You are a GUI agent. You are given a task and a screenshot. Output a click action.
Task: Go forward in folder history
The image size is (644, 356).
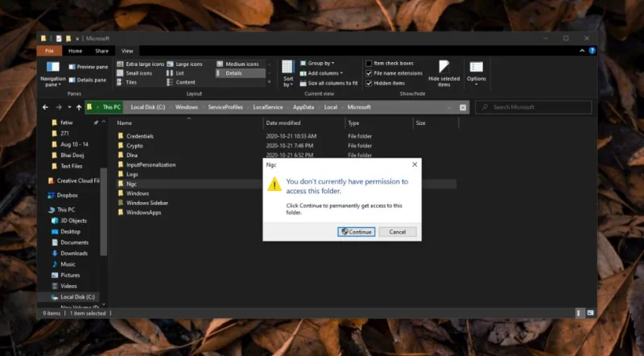click(59, 107)
